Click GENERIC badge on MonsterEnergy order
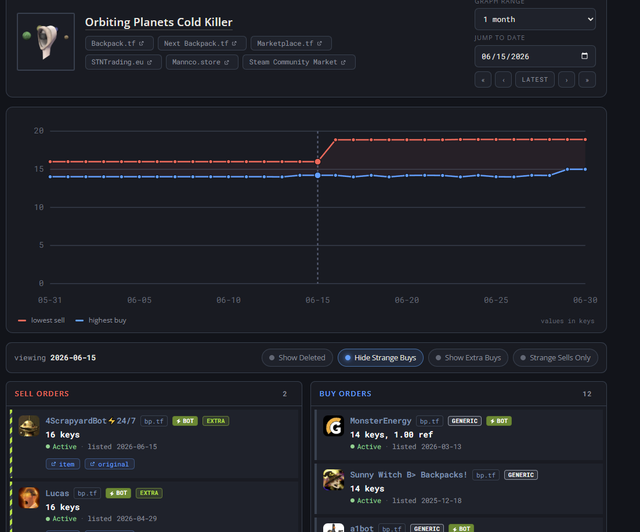Viewport: 640px width, 532px height. click(x=464, y=421)
